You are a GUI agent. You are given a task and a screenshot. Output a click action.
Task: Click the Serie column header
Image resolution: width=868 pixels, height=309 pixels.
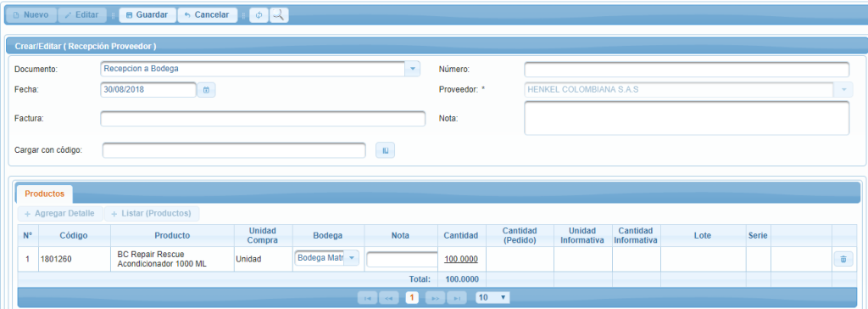[x=758, y=236]
